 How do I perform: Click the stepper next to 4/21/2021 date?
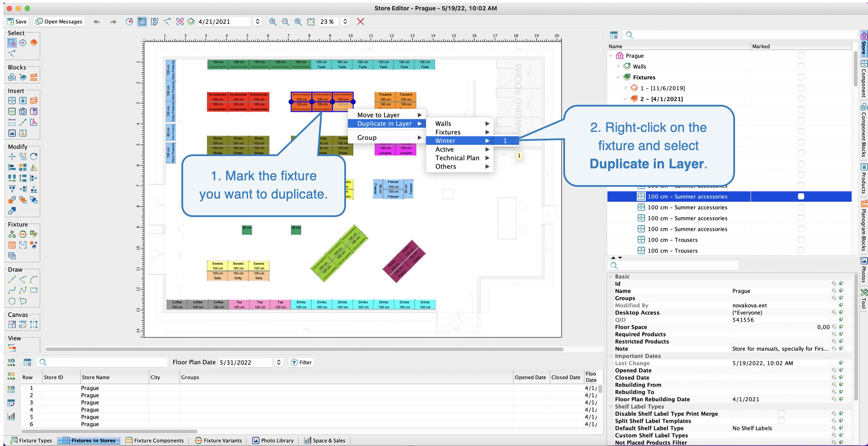pyautogui.click(x=257, y=22)
